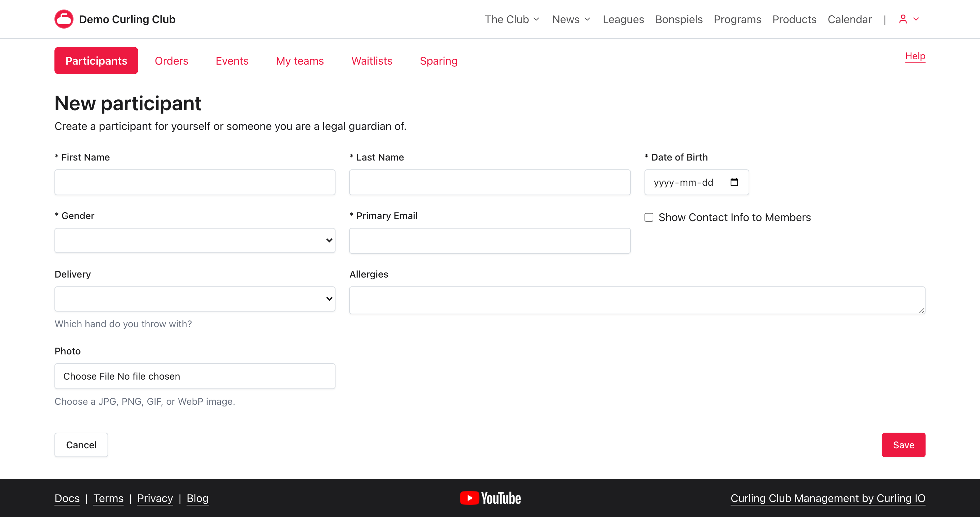Screen dimensions: 980x517
Task: Select the Participants tab
Action: pos(96,61)
